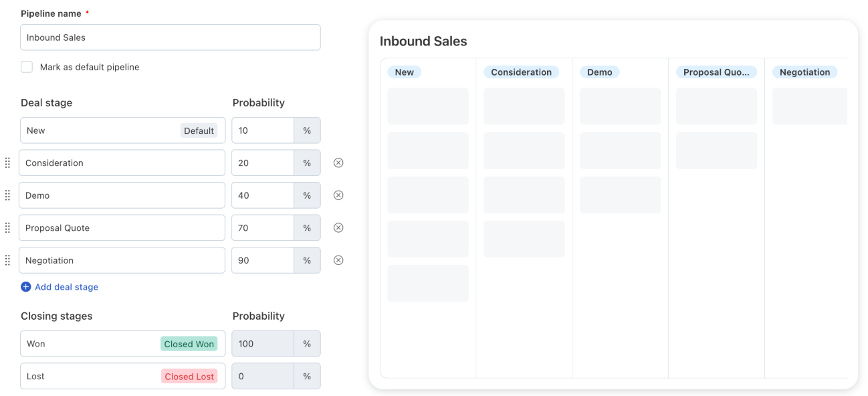Click the Pipeline name label
The image size is (868, 396).
pos(51,13)
